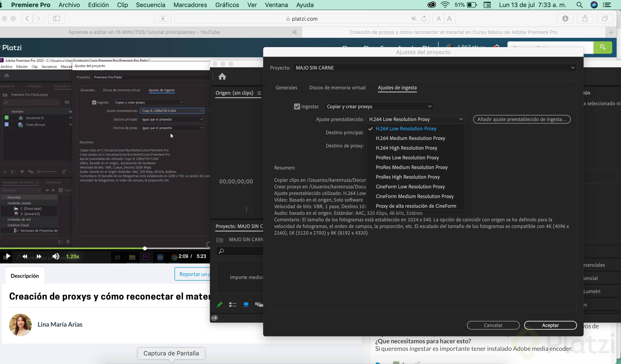
Task: Open the Origen panel menu icon
Action: coord(259,93)
